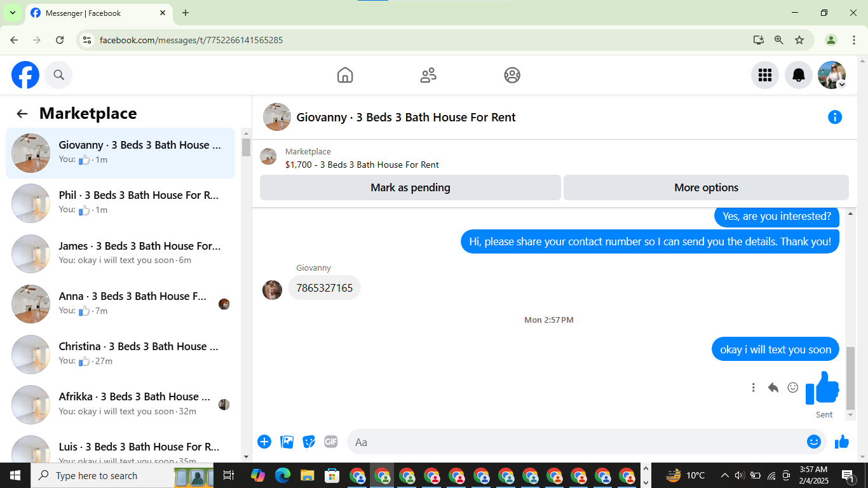This screenshot has width=868, height=488.
Task: Go back in browser history
Action: tap(14, 40)
